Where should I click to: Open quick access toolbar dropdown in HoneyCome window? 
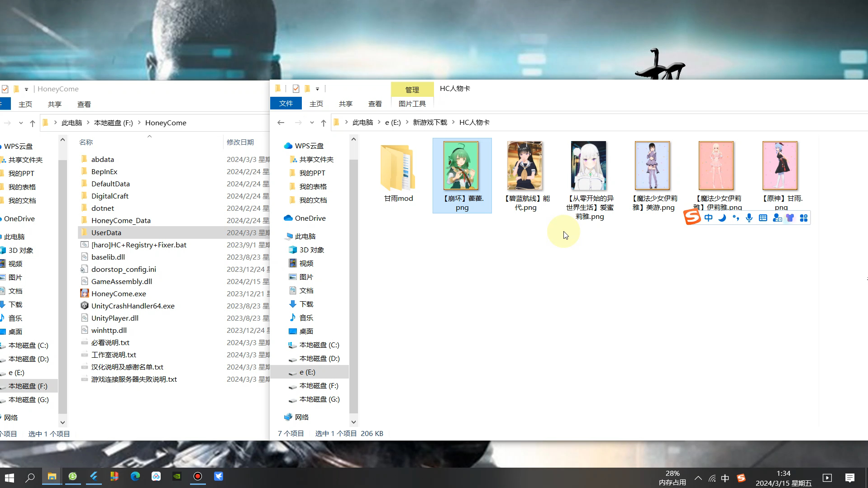pyautogui.click(x=27, y=90)
